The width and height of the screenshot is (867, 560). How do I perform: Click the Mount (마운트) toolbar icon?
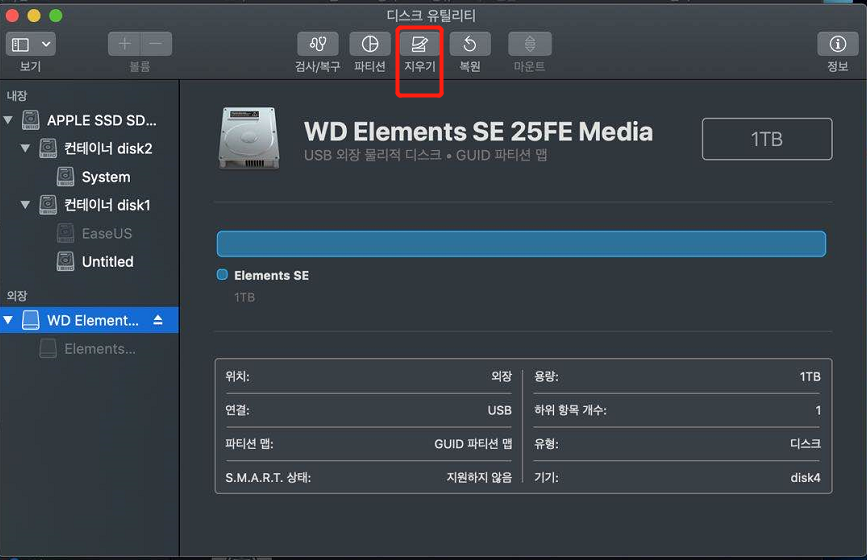(x=530, y=44)
